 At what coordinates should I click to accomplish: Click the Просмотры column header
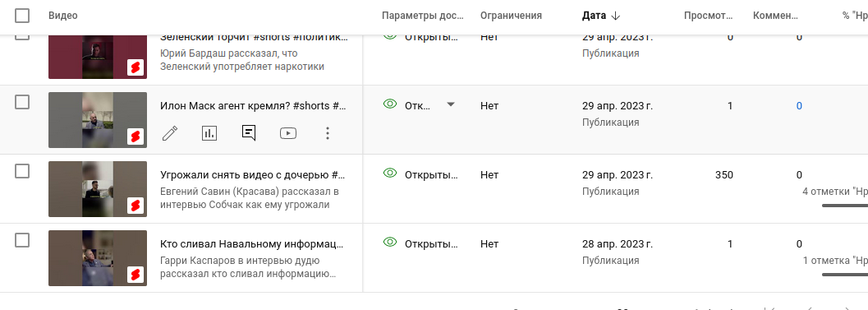point(710,16)
